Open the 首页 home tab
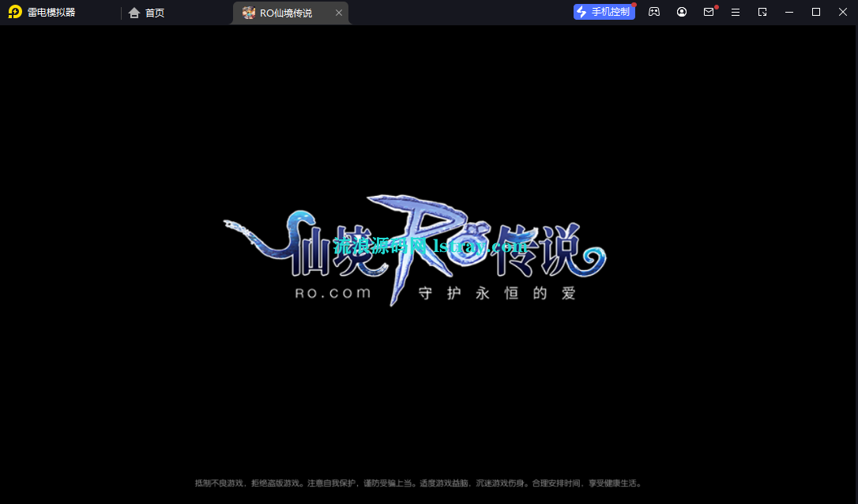 146,13
